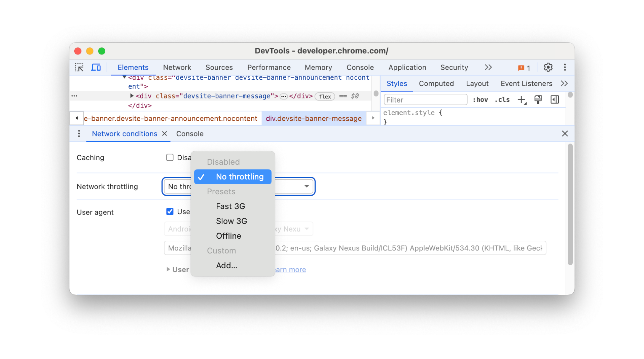This screenshot has height=359, width=644.
Task: Select the inspect element tool
Action: pyautogui.click(x=79, y=67)
